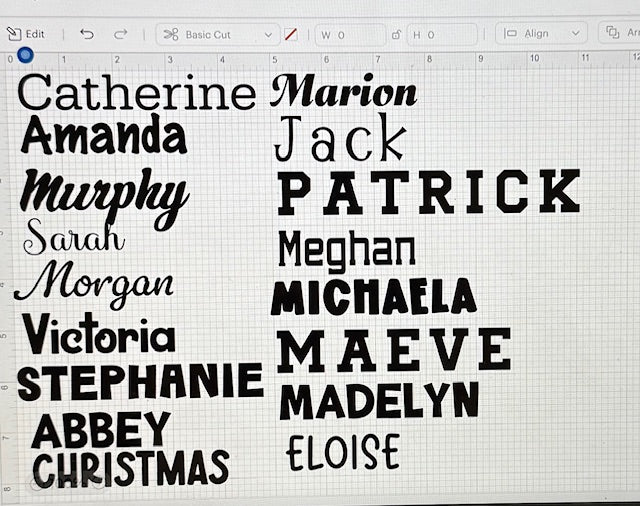Image resolution: width=640 pixels, height=506 pixels.
Task: Click the material color swatch
Action: [x=291, y=34]
